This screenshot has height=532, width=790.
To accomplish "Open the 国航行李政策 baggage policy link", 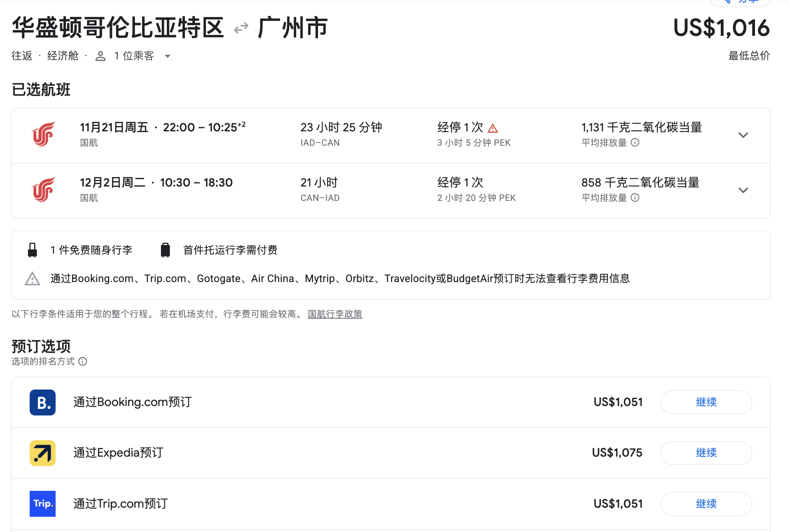I will [x=335, y=314].
